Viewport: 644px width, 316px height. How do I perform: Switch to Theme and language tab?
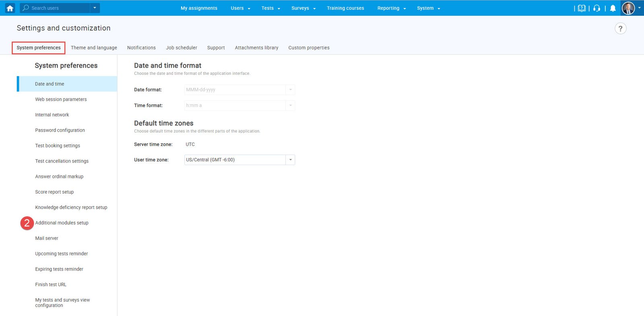pyautogui.click(x=94, y=48)
